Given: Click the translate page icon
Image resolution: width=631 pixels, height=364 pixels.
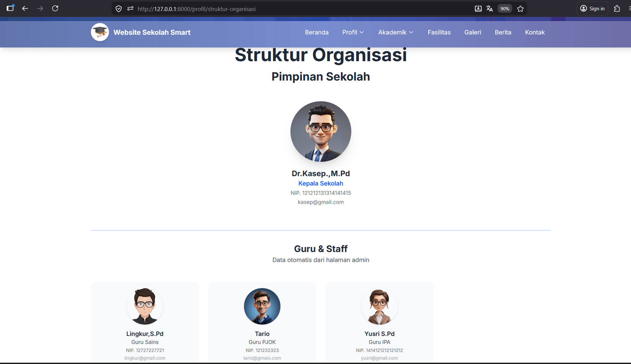Looking at the screenshot, I should click(x=490, y=9).
